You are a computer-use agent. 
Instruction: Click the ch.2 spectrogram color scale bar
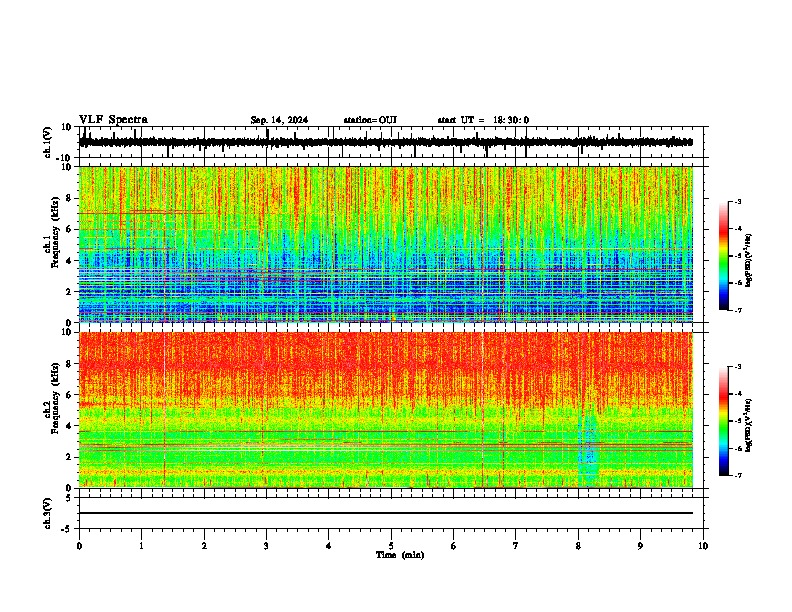[724, 421]
